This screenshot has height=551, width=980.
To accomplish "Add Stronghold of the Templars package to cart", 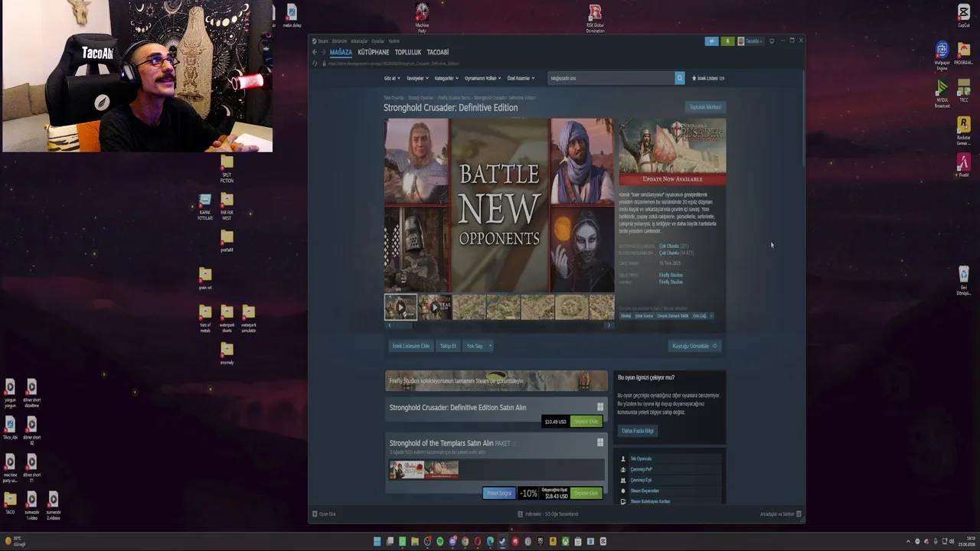I will (586, 494).
